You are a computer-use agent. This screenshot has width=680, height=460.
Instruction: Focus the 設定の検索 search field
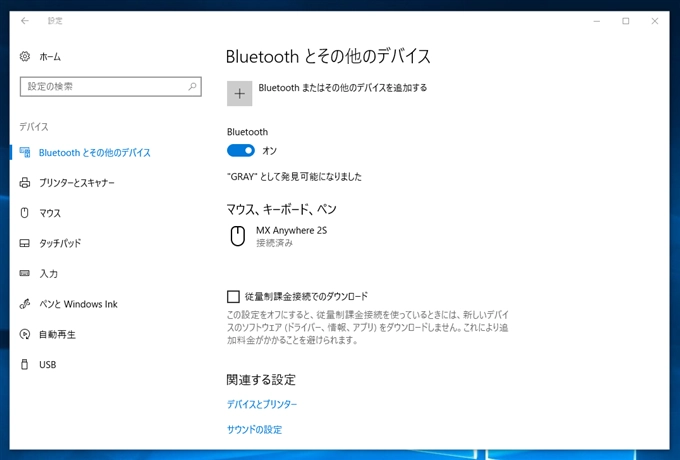111,87
